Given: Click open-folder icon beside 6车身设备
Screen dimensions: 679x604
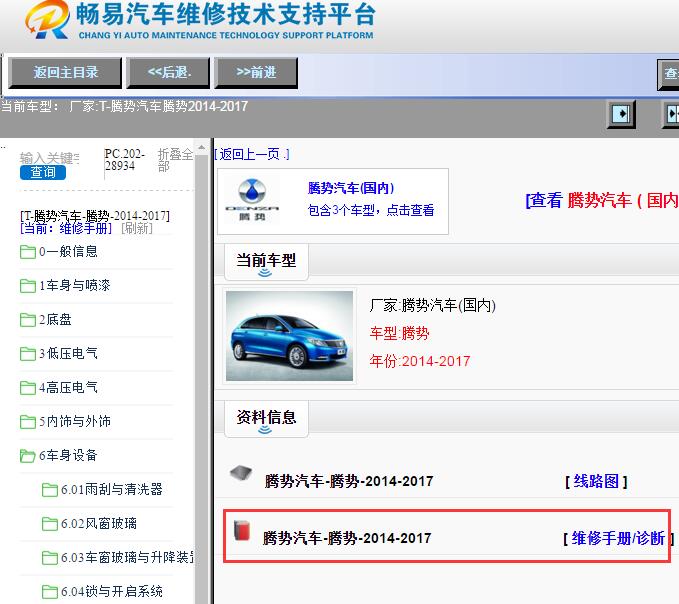Looking at the screenshot, I should point(28,455).
